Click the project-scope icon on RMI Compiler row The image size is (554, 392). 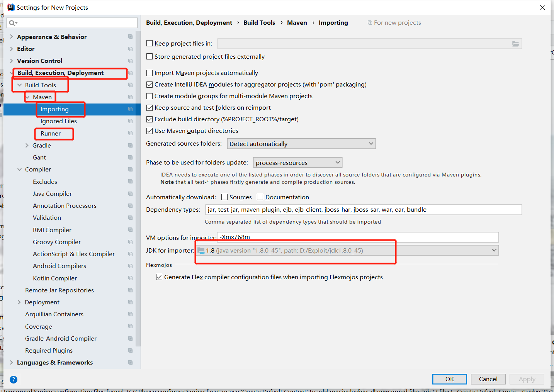130,230
